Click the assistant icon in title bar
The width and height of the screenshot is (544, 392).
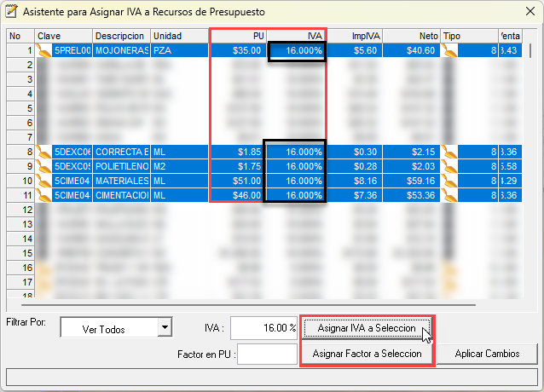click(x=11, y=12)
